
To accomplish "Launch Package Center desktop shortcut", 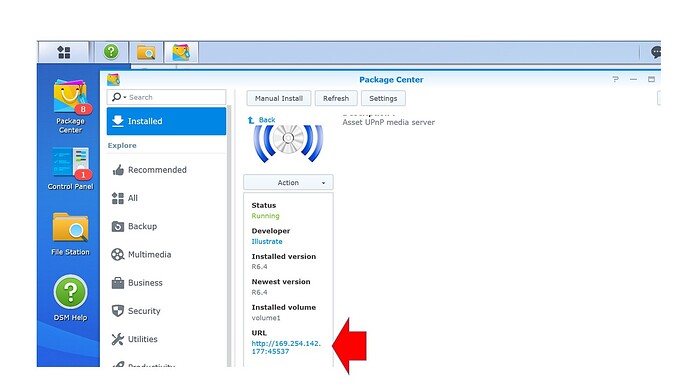I will (70, 106).
